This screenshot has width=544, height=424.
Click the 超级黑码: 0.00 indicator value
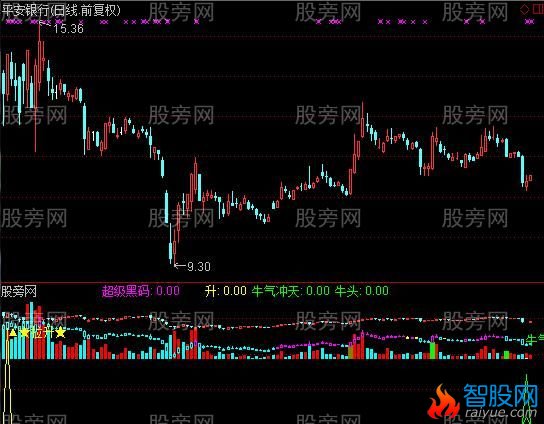click(x=141, y=291)
